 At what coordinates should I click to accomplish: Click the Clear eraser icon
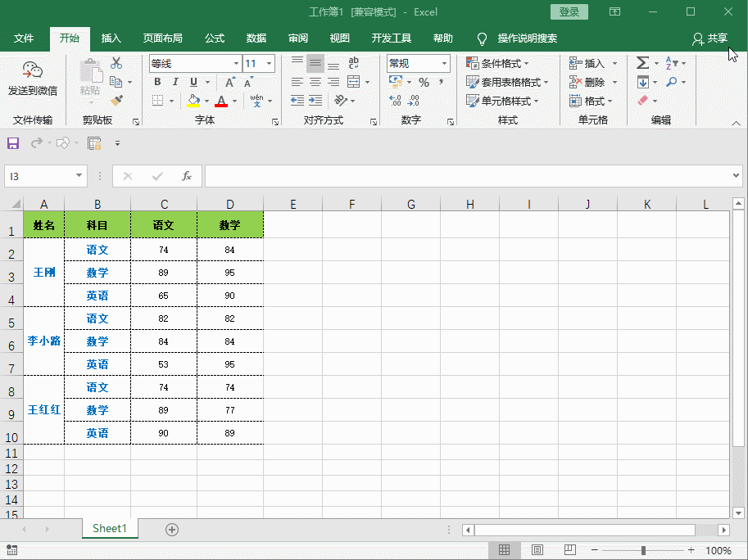[x=642, y=101]
